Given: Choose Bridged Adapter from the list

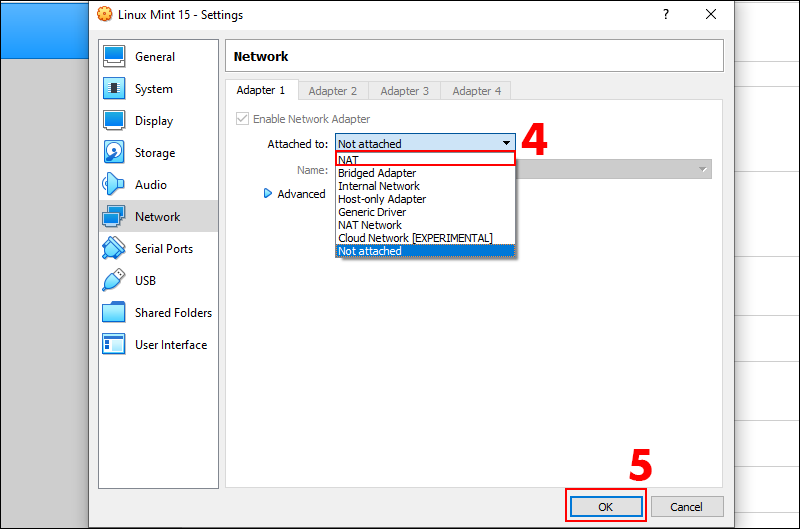Looking at the screenshot, I should tap(425, 173).
